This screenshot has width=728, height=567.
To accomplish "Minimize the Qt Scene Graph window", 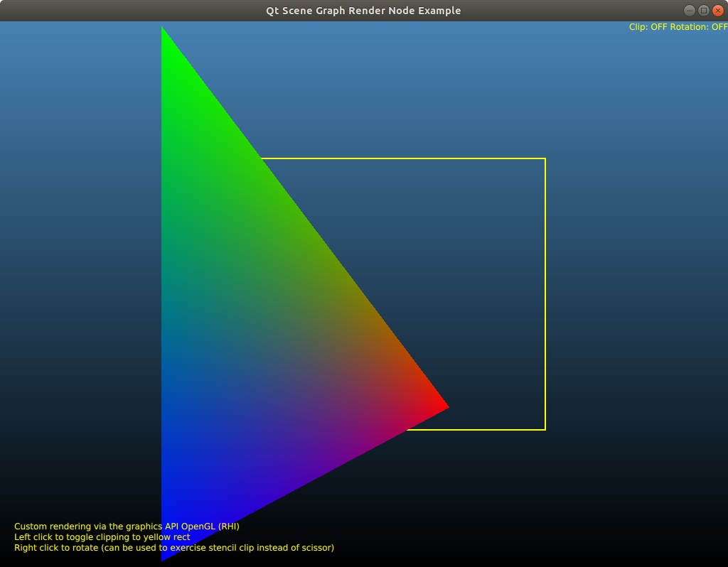I will point(689,11).
